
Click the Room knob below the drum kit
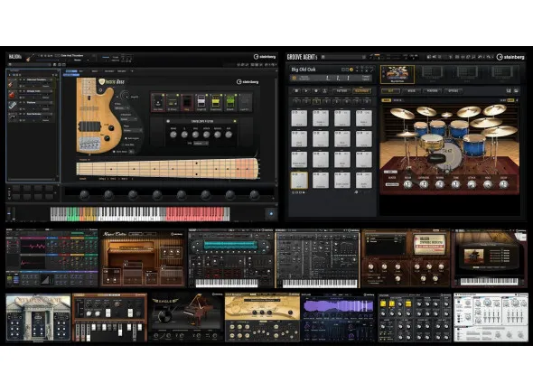coord(408,184)
